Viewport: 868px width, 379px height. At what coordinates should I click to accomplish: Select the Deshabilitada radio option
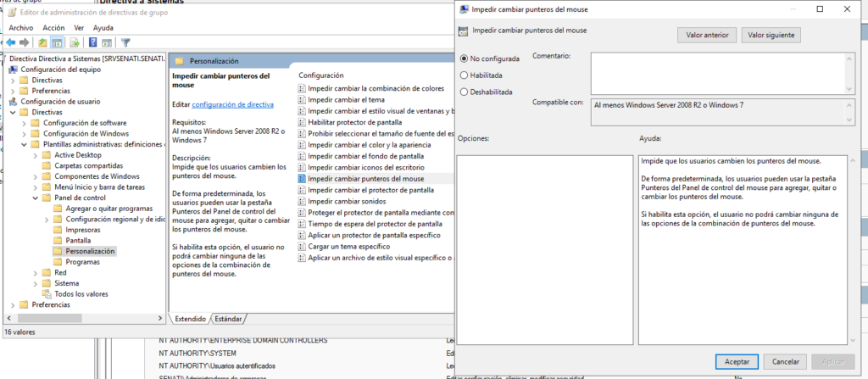coord(464,92)
